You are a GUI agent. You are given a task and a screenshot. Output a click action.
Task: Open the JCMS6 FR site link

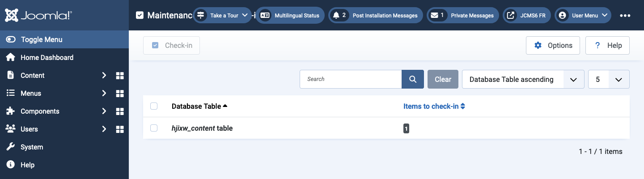(527, 15)
